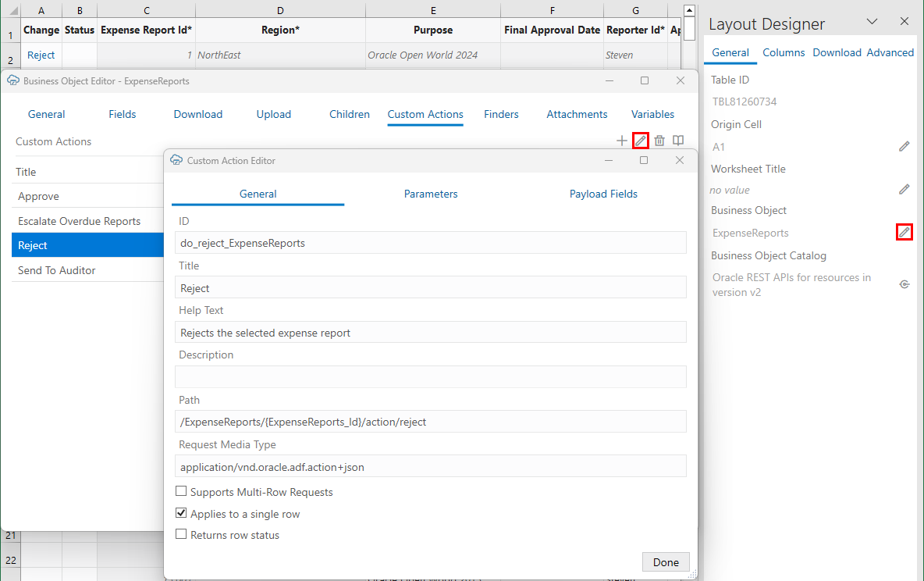Uncheck Applies to a single row
The width and height of the screenshot is (924, 581).
tap(181, 513)
